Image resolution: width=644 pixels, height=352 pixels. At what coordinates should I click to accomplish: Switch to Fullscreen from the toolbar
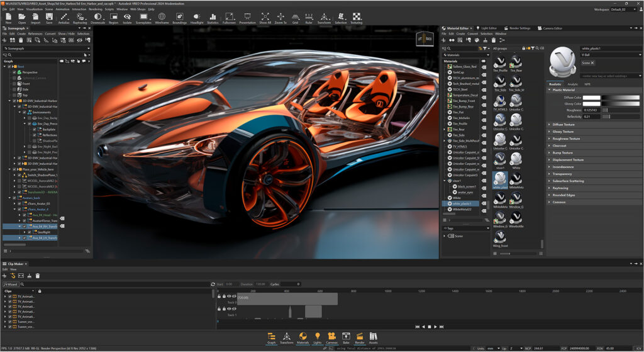pyautogui.click(x=229, y=17)
